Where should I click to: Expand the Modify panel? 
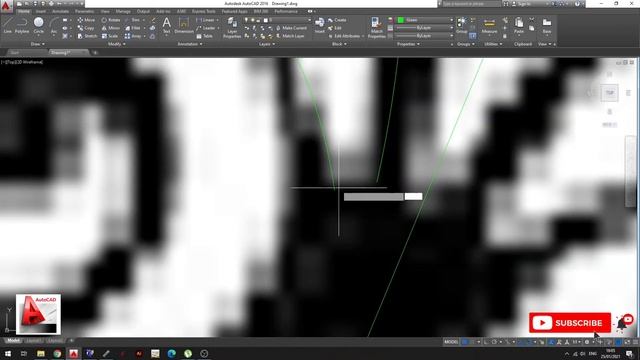pos(117,44)
